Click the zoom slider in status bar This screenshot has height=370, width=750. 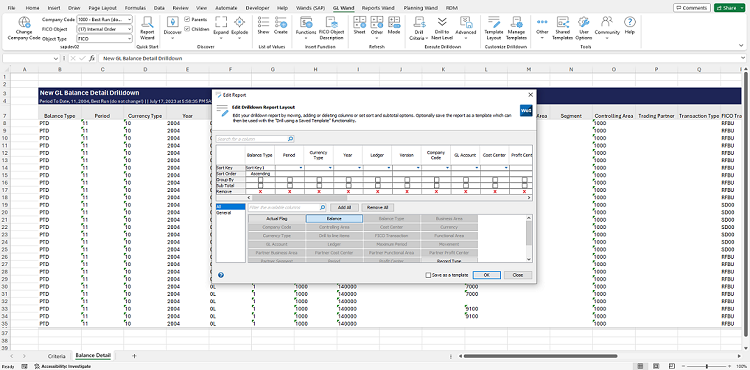pos(706,366)
